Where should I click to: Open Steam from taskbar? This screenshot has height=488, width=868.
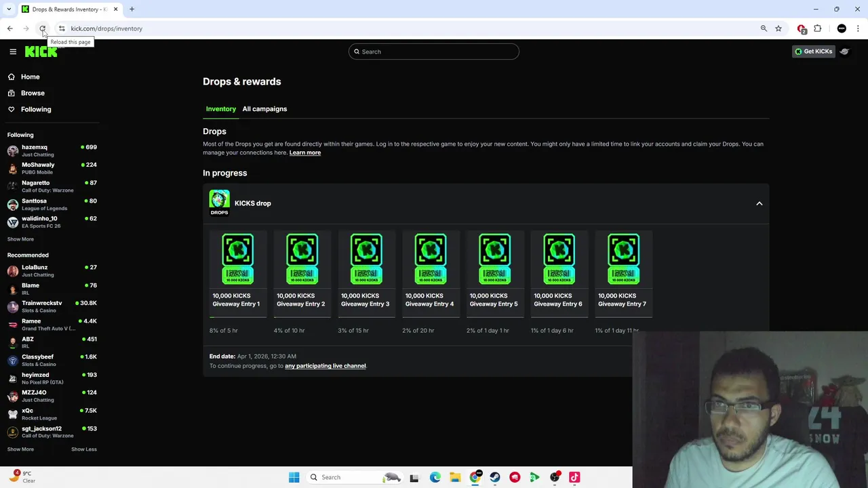click(495, 477)
